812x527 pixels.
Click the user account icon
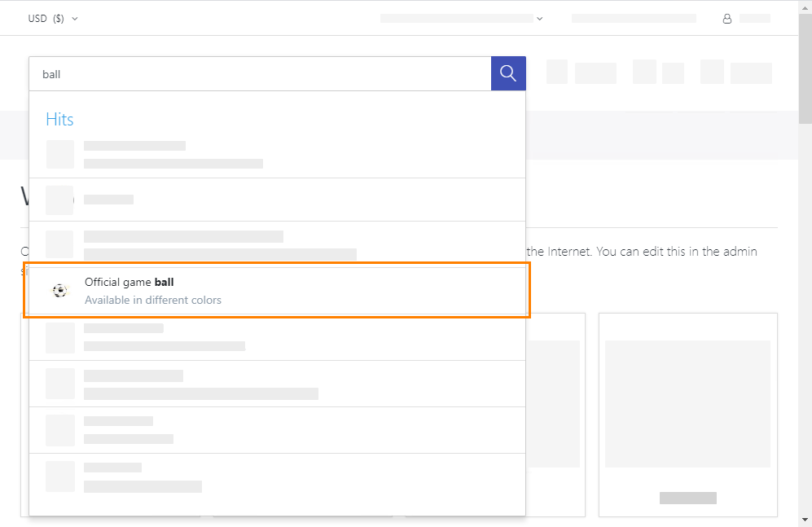(x=727, y=19)
